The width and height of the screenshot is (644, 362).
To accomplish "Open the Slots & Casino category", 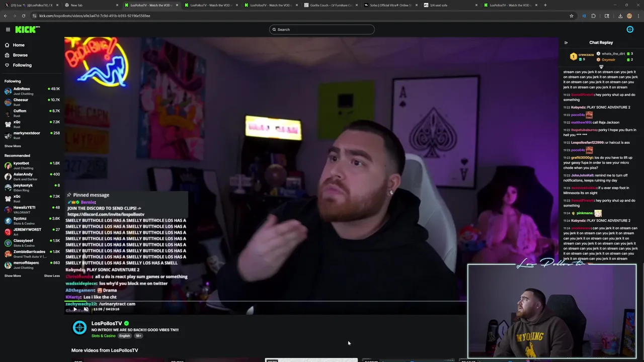I will coord(103,336).
